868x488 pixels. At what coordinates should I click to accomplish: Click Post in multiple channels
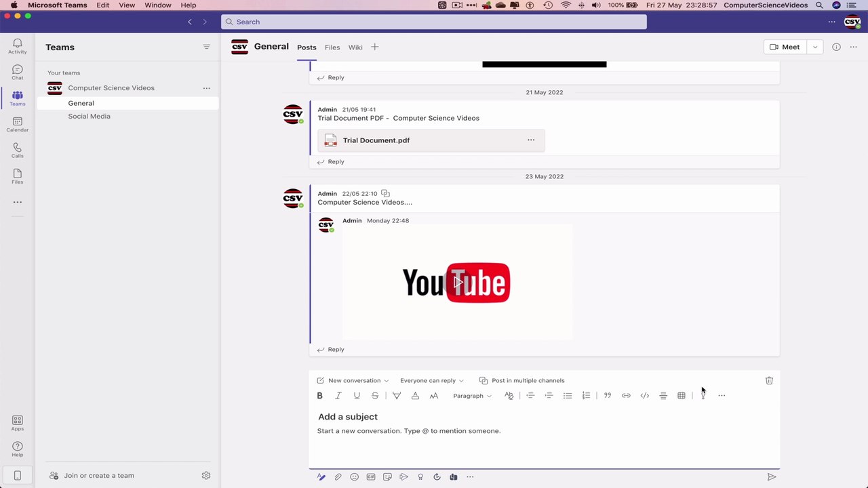click(x=521, y=381)
